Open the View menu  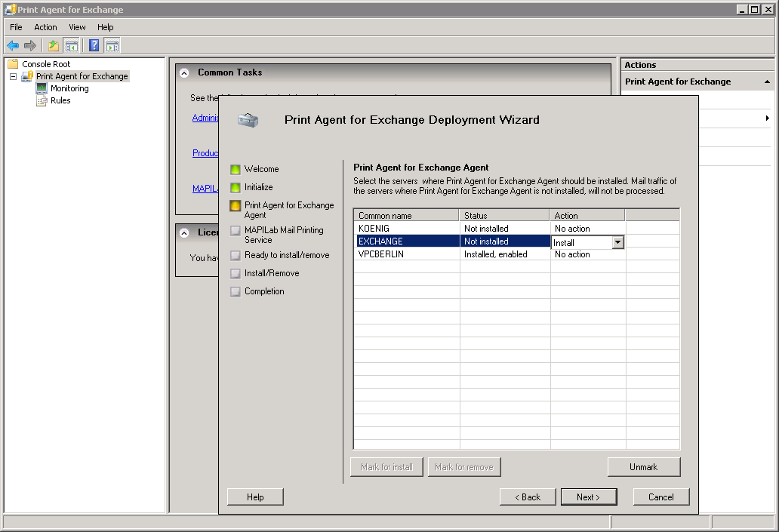77,27
